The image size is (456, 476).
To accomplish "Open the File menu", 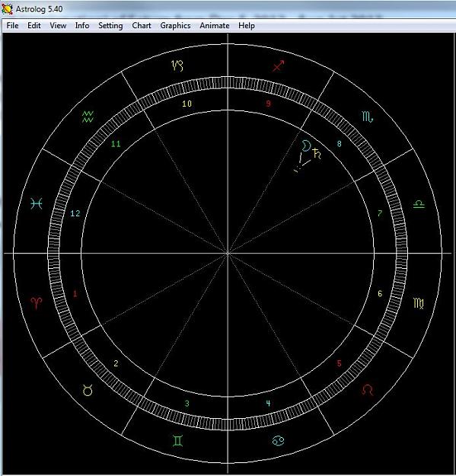I will 12,25.
